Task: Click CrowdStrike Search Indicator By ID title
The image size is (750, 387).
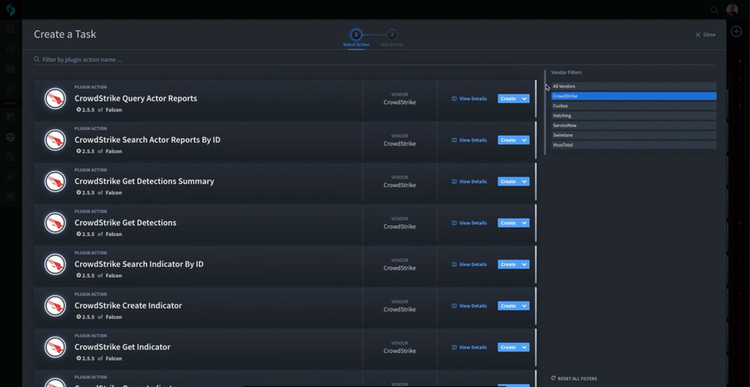Action: tap(139, 264)
